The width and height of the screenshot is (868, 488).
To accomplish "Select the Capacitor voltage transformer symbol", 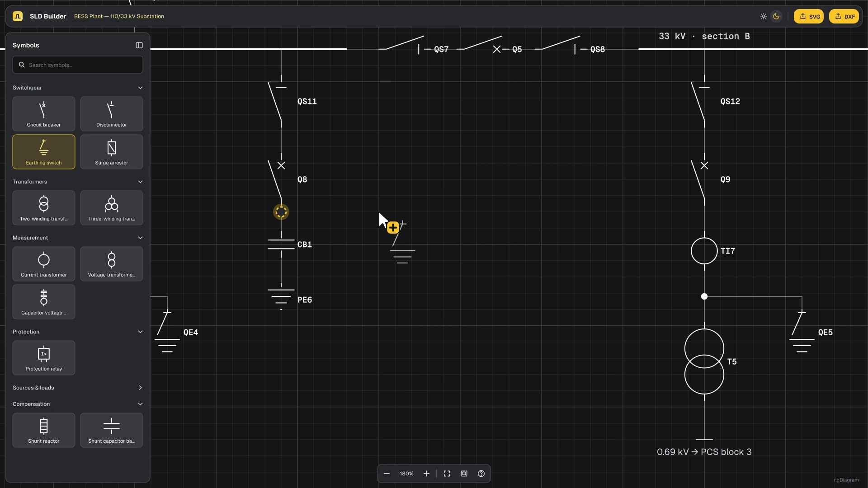I will click(x=44, y=302).
